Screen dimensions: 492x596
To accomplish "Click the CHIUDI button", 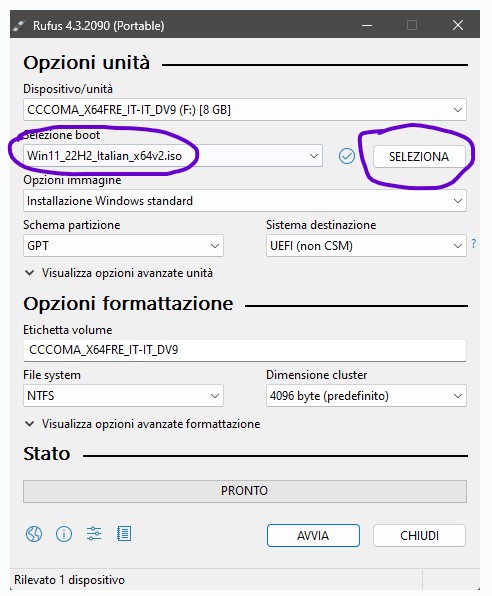I will (x=419, y=536).
